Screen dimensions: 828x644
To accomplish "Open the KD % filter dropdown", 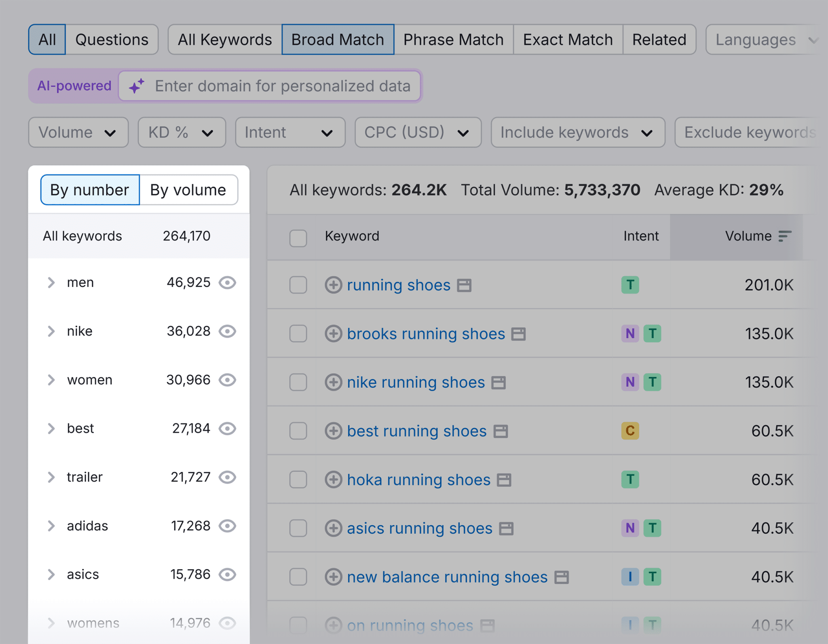I will (x=182, y=133).
